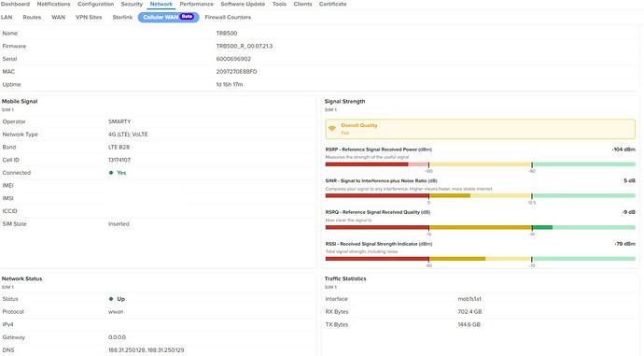
Task: Open the Dashboard tab
Action: 15,4
